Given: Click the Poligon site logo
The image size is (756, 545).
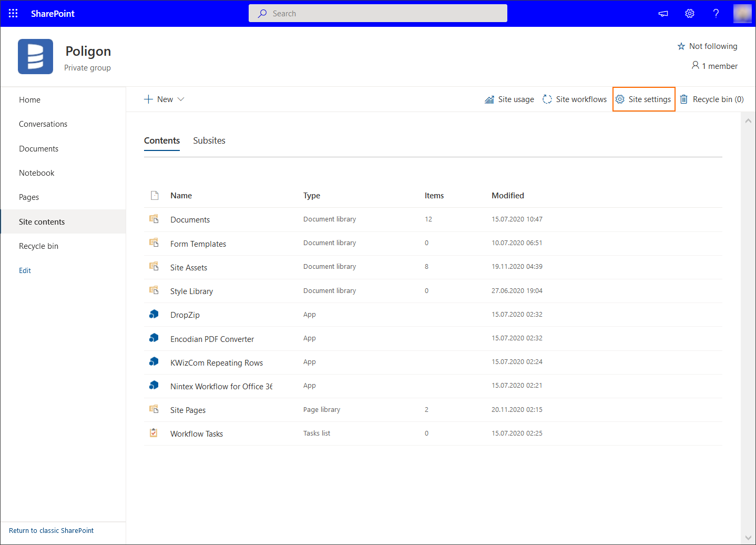Looking at the screenshot, I should (x=35, y=57).
